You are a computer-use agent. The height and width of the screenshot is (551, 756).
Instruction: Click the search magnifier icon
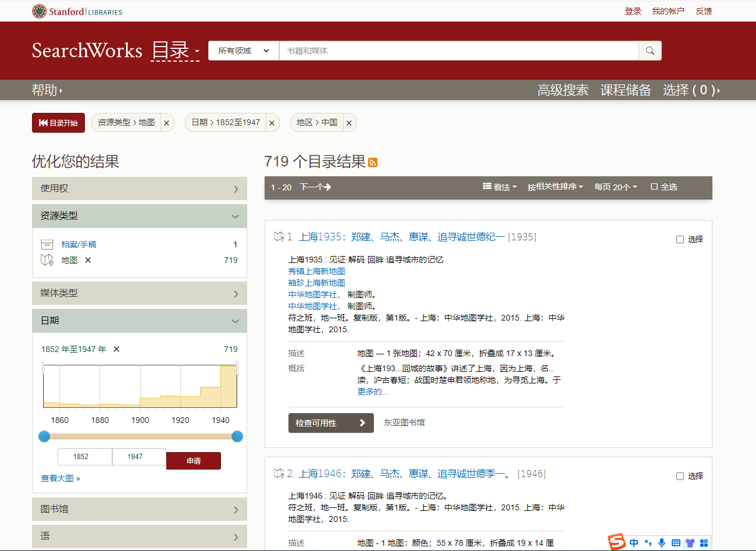click(x=650, y=51)
